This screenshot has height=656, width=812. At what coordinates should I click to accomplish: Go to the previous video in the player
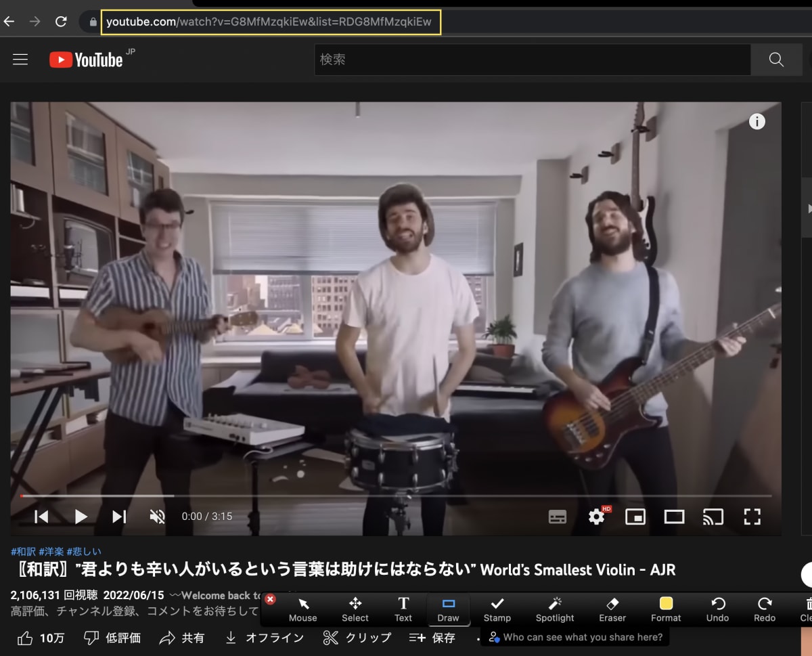tap(41, 517)
